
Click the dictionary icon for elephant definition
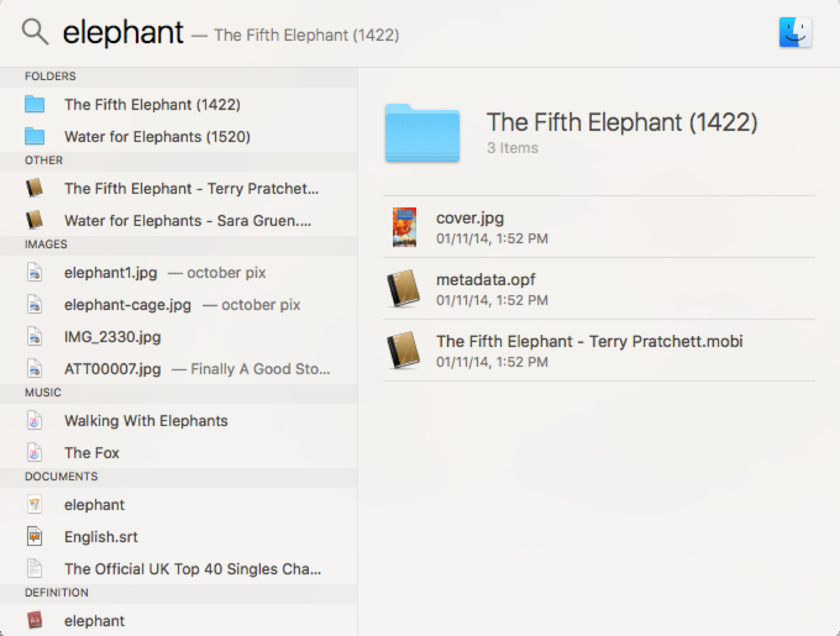point(35,621)
